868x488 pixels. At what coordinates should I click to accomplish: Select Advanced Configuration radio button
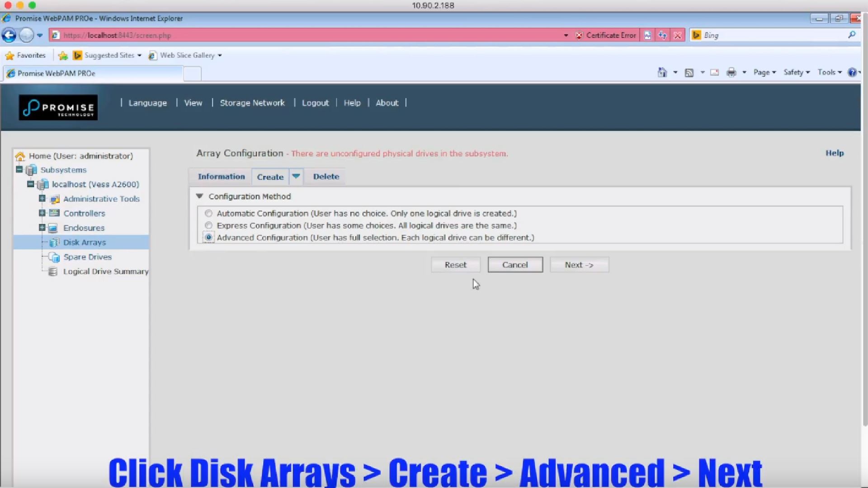208,237
